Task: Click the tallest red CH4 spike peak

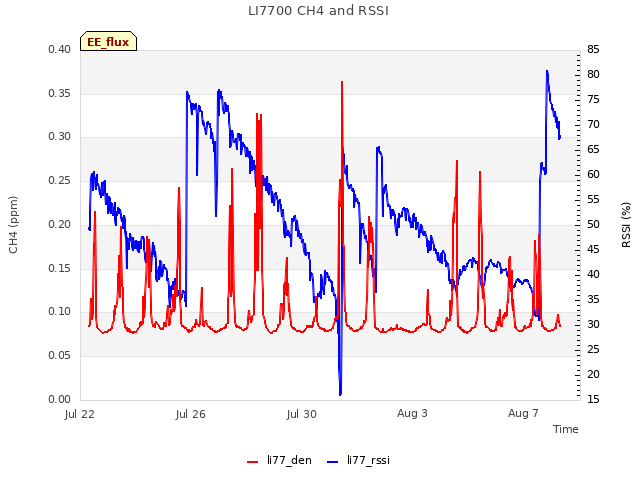Action: tap(342, 82)
